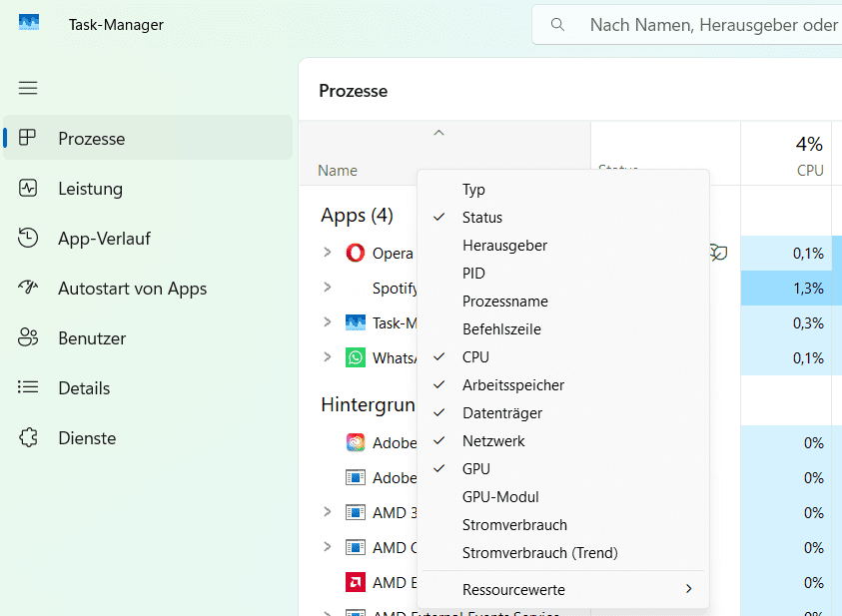Click the Task-Manager app icon in title bar
The image size is (842, 616).
tap(28, 23)
